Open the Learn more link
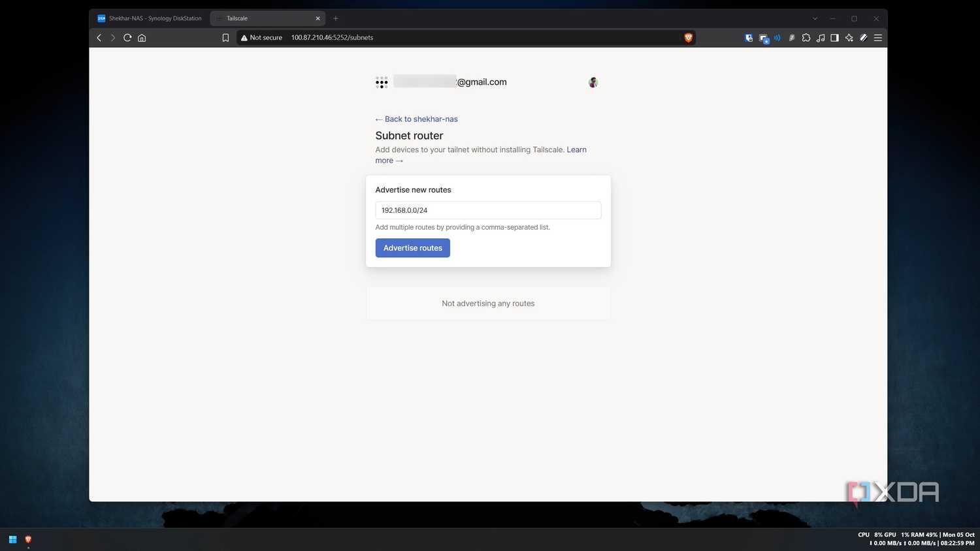This screenshot has height=551, width=980. click(x=576, y=150)
